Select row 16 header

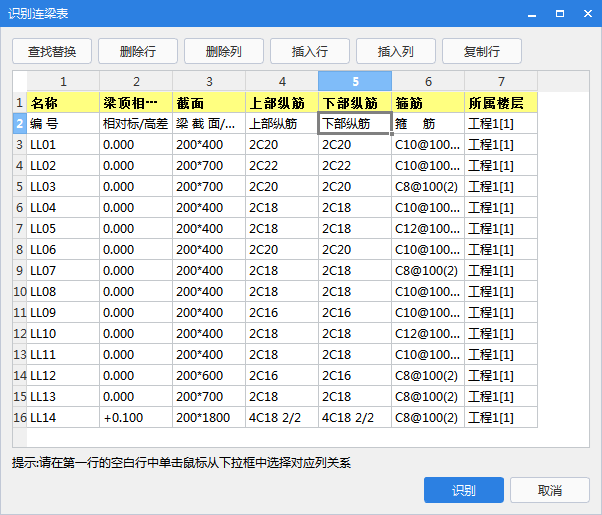click(x=19, y=417)
